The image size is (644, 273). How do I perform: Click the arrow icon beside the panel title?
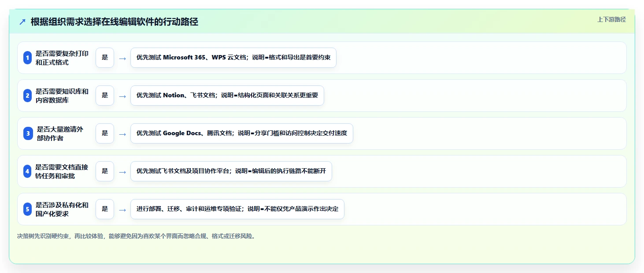click(x=22, y=22)
